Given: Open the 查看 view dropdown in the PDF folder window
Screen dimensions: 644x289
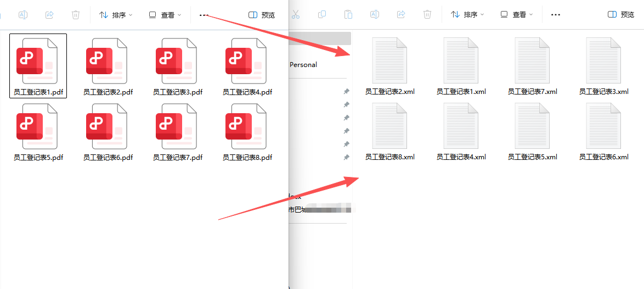Looking at the screenshot, I should pyautogui.click(x=165, y=15).
